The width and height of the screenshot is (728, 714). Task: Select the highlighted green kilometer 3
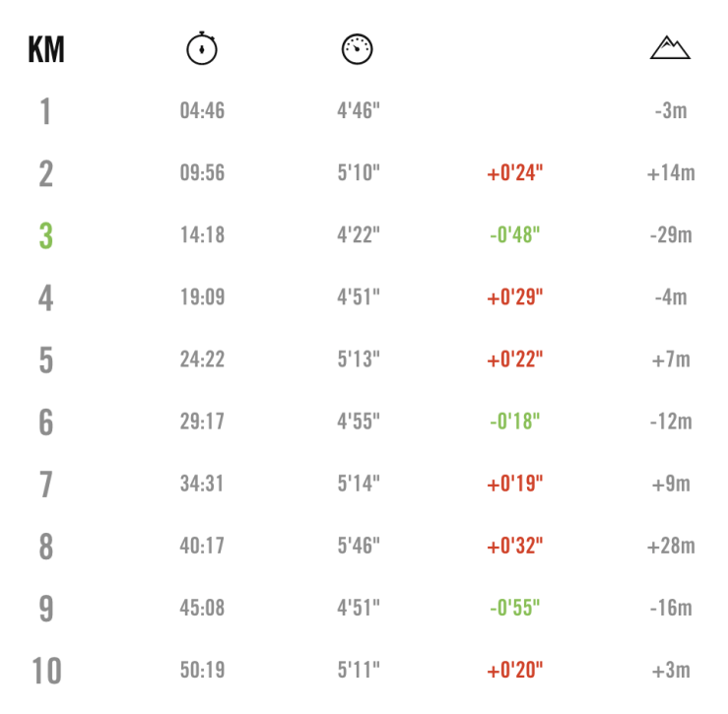[x=45, y=235]
